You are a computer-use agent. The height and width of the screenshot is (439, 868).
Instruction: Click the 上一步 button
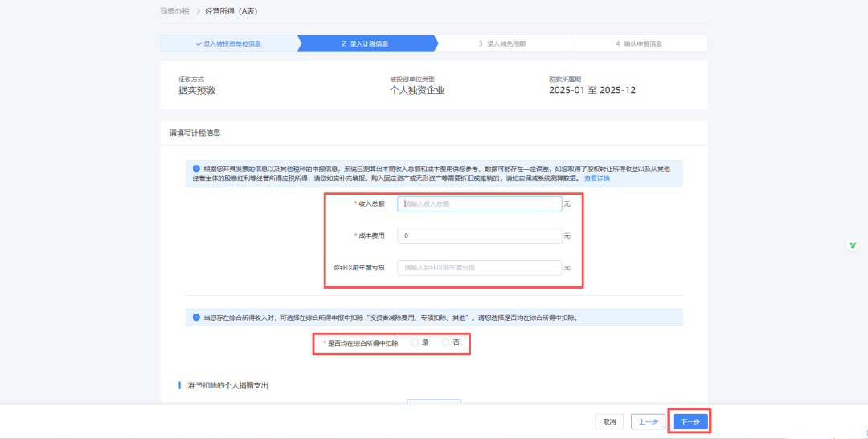649,421
